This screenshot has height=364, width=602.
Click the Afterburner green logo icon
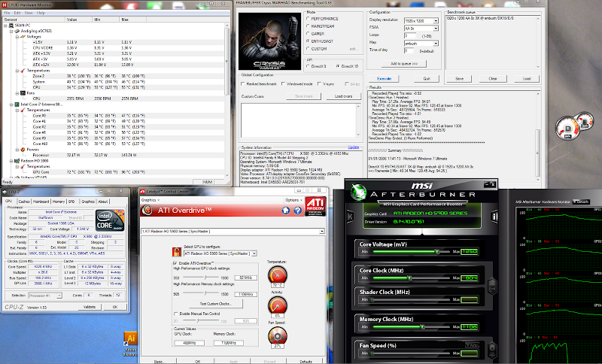tap(358, 192)
